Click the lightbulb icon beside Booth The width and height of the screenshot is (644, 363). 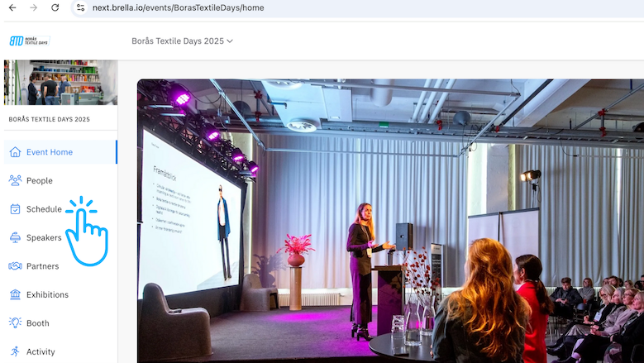pos(15,323)
